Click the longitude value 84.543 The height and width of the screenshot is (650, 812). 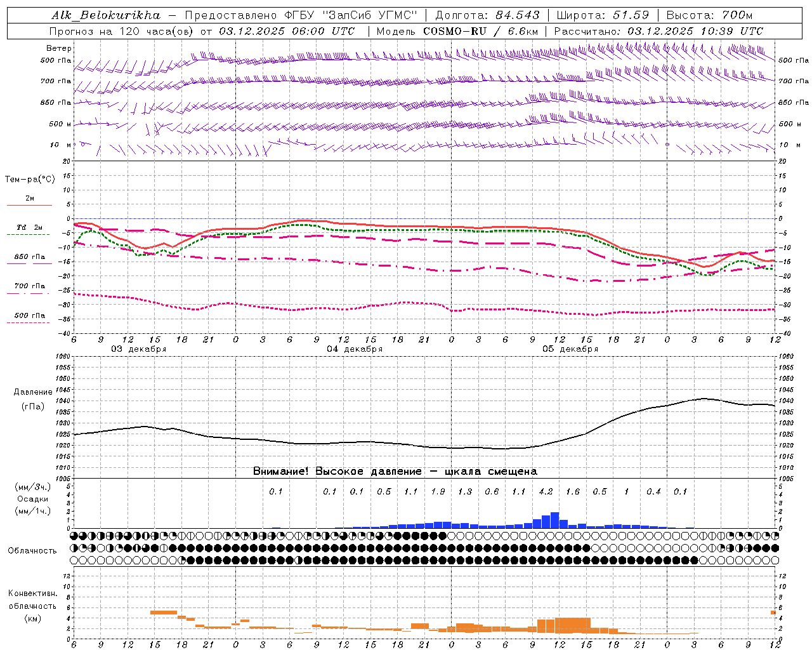(518, 15)
